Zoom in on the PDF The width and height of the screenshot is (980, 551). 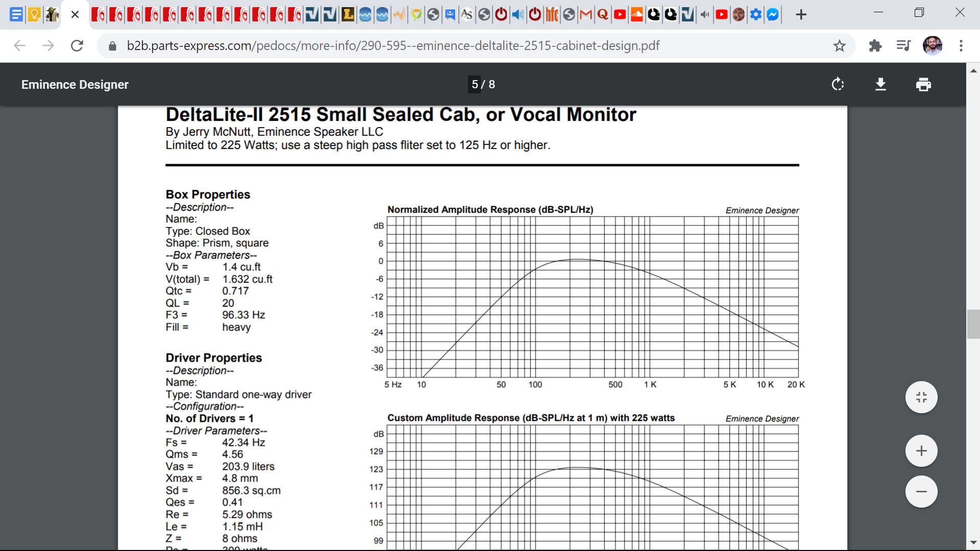pyautogui.click(x=921, y=450)
